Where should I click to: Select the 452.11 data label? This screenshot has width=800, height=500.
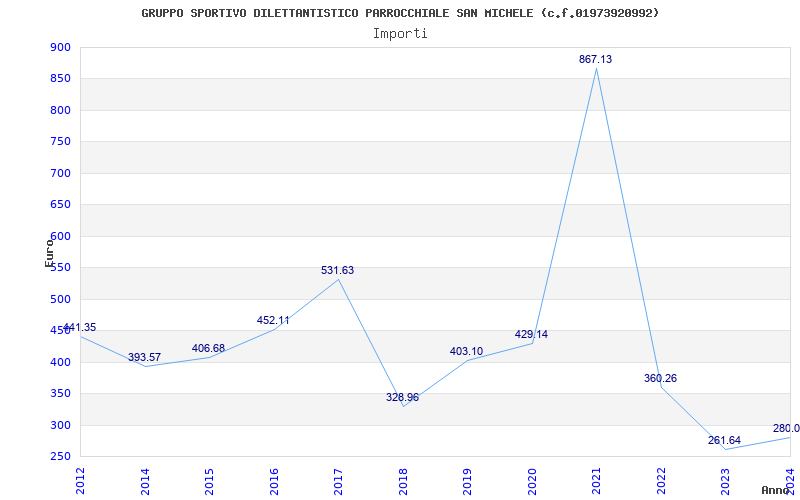[273, 320]
